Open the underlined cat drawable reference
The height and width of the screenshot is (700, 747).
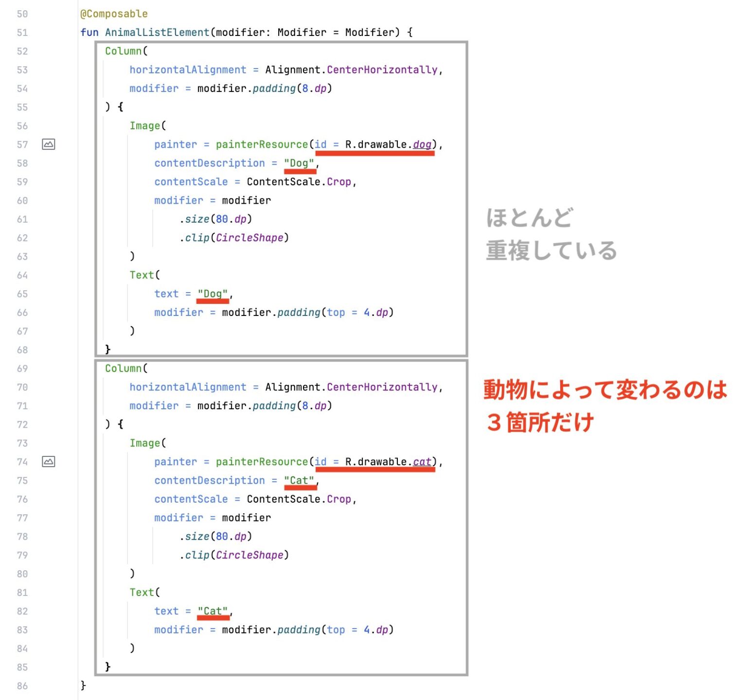[x=422, y=462]
